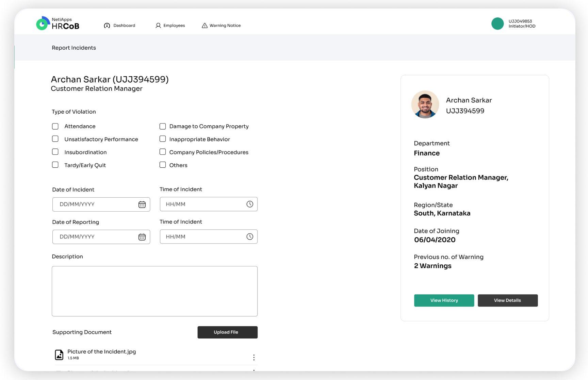Enable the Inappropriate Behavior checkbox

tap(163, 139)
